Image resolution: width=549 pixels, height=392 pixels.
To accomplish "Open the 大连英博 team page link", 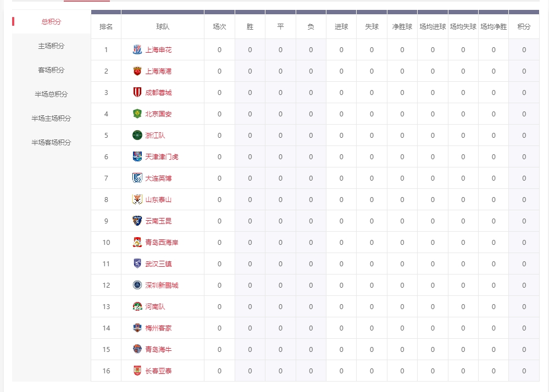I will [x=158, y=178].
